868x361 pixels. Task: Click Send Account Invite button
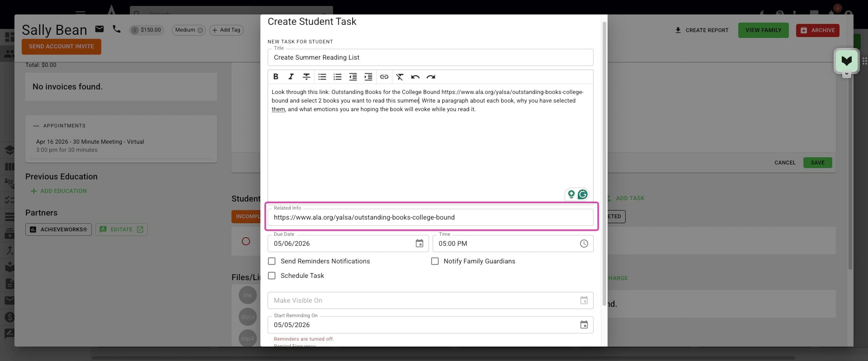point(61,47)
